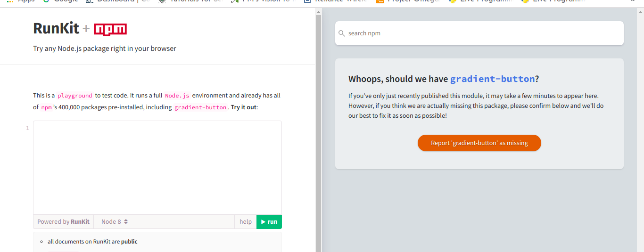Click the pink 'playground' code tag
The image size is (644, 252).
coord(75,96)
